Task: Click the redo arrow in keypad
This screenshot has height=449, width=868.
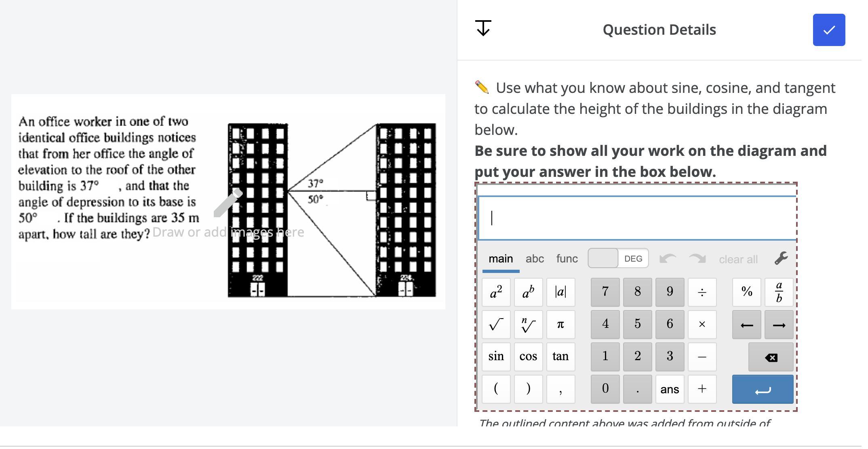Action: coord(697,258)
